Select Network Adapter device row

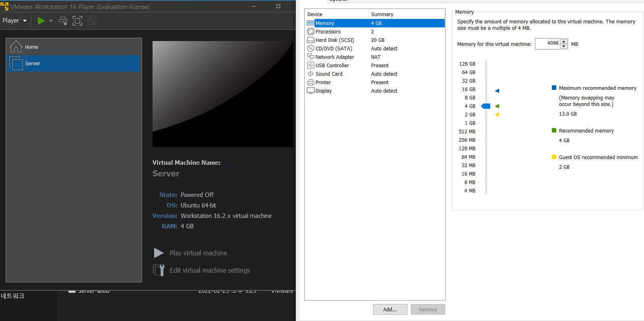(375, 57)
